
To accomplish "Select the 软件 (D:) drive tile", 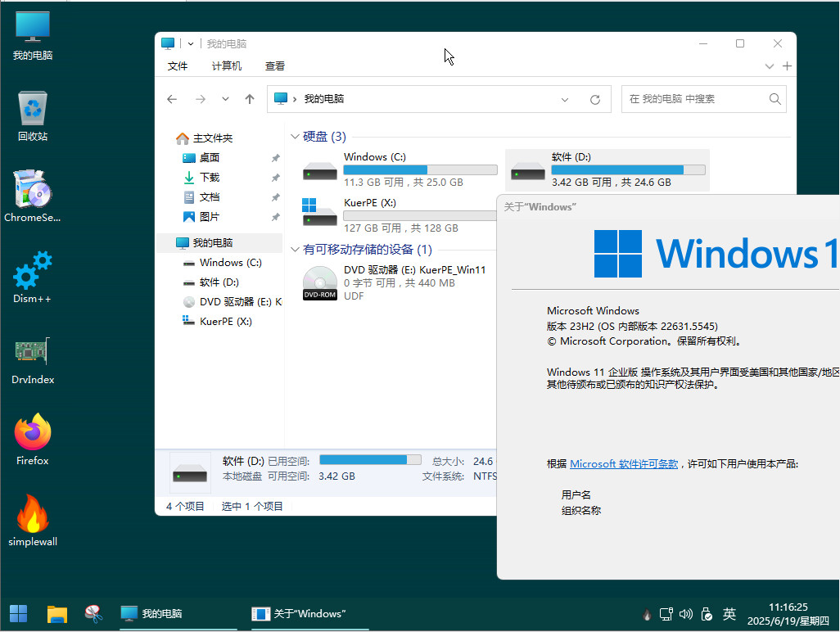I will click(607, 169).
